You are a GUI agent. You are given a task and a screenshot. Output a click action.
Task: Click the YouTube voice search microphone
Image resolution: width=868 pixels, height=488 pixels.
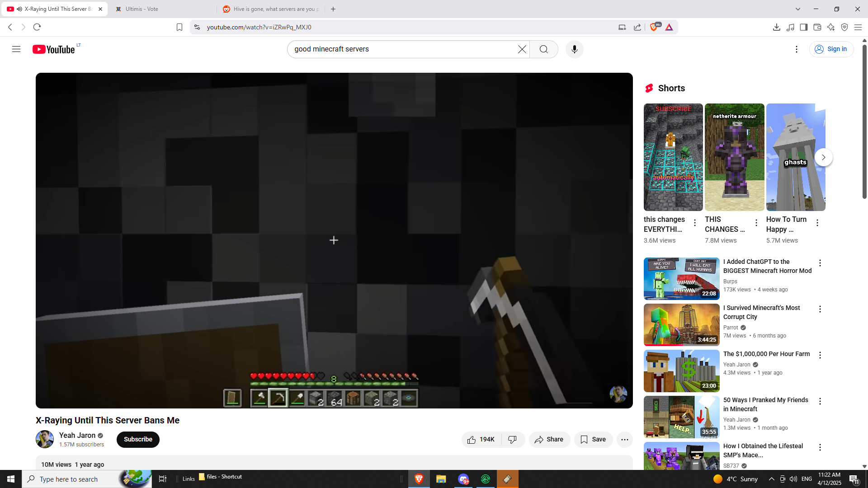[x=574, y=49]
